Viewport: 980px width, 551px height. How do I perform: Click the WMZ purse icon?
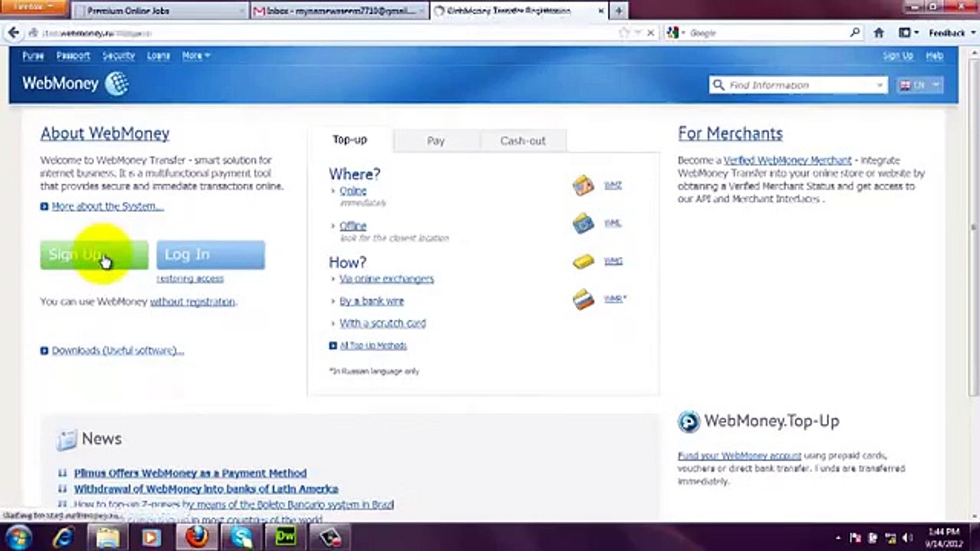(x=583, y=185)
